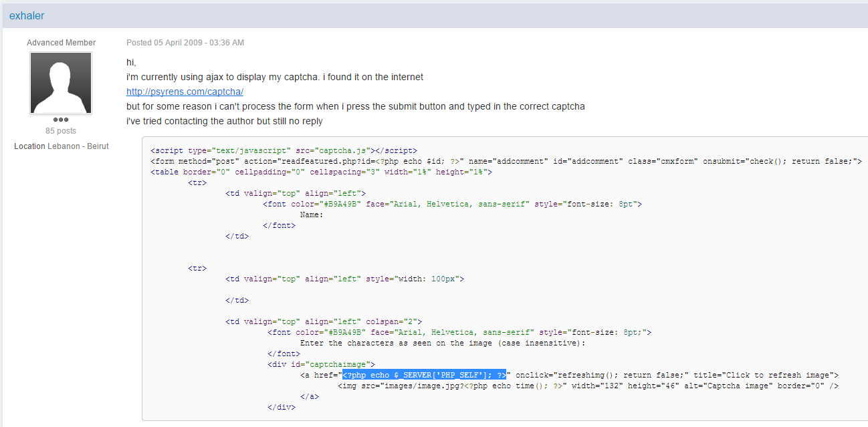Screen dimensions: 868x427
Task: Click the line about not processing the form
Action: click(356, 106)
